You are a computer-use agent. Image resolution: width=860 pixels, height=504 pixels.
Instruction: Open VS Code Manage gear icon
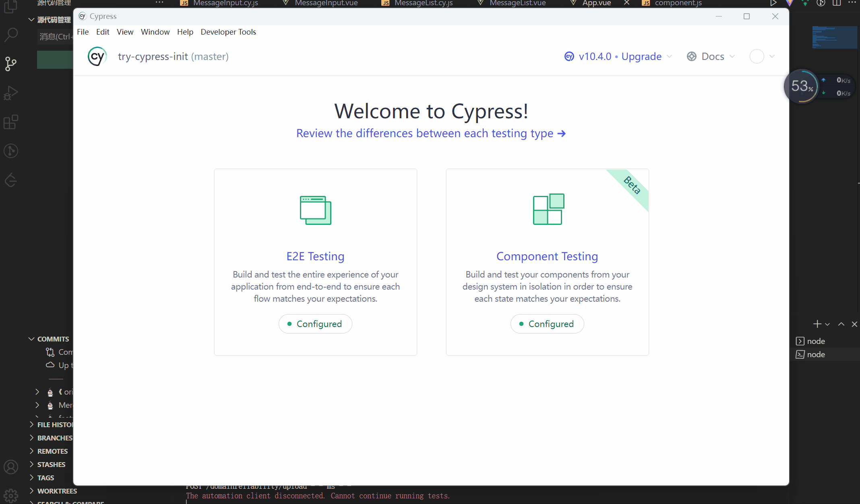pos(11,496)
